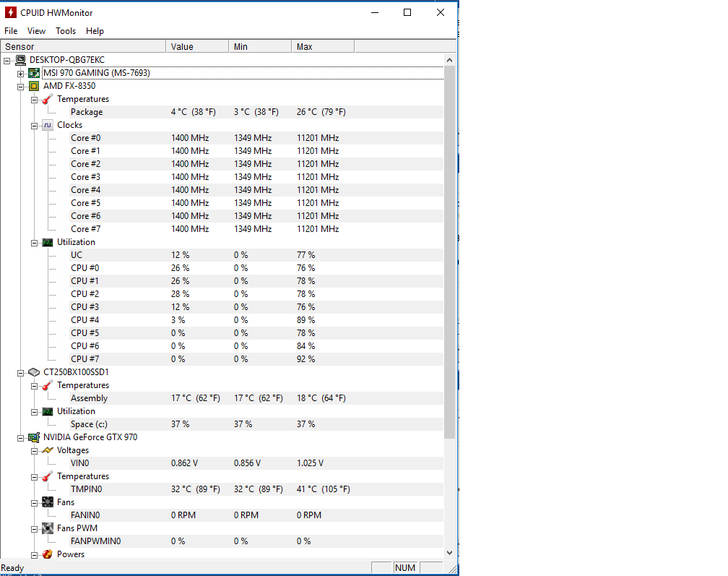
Task: Collapse CPU Temperatures branch
Action: tap(35, 100)
